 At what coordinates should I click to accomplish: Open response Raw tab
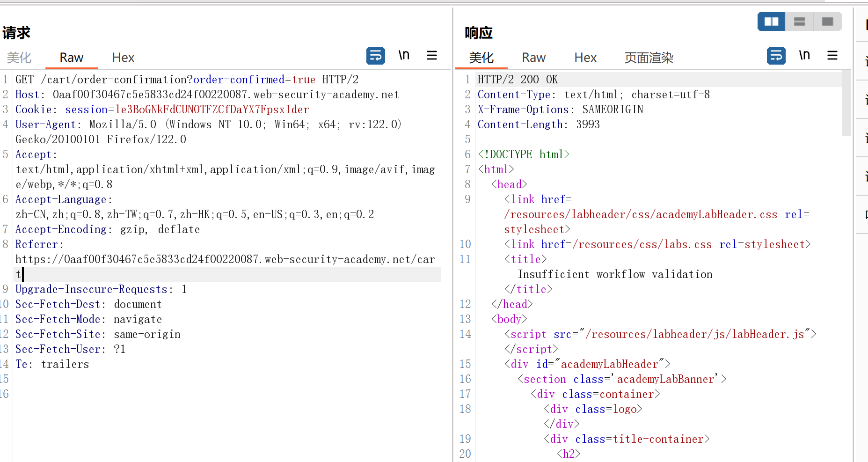coord(534,58)
